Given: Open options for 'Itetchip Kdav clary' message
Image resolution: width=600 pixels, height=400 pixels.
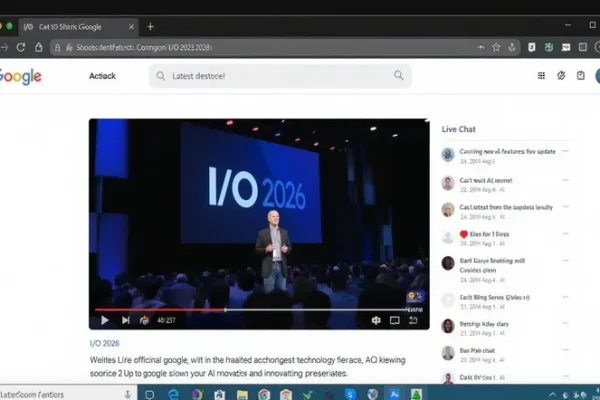Looking at the screenshot, I should click(565, 323).
